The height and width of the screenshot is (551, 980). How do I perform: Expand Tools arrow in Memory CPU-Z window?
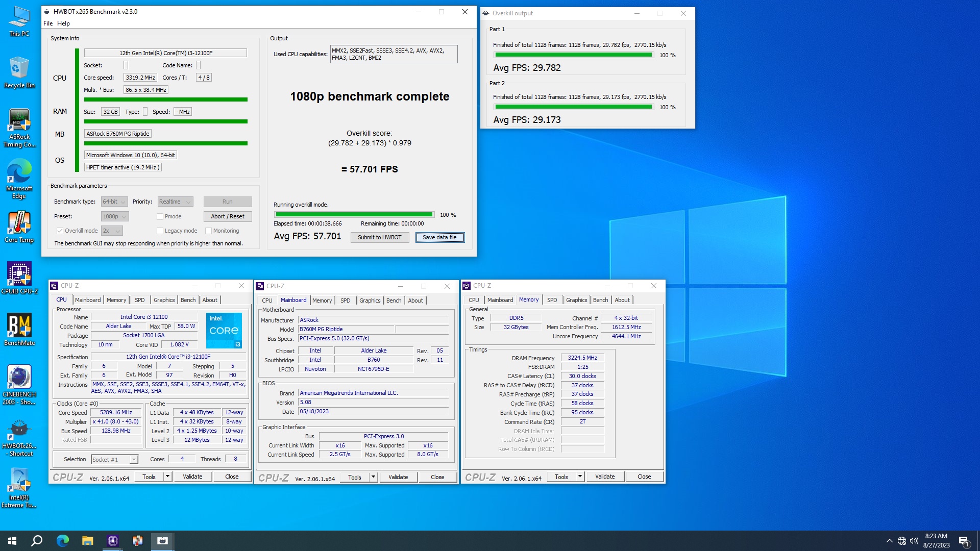click(x=579, y=477)
